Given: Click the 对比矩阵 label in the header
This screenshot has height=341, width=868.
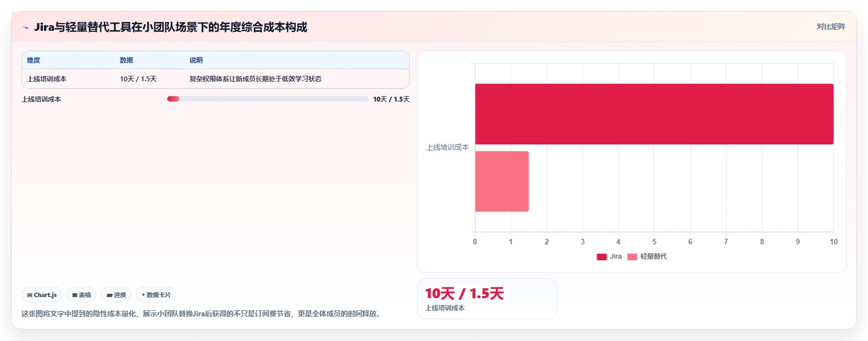Looking at the screenshot, I should [831, 26].
